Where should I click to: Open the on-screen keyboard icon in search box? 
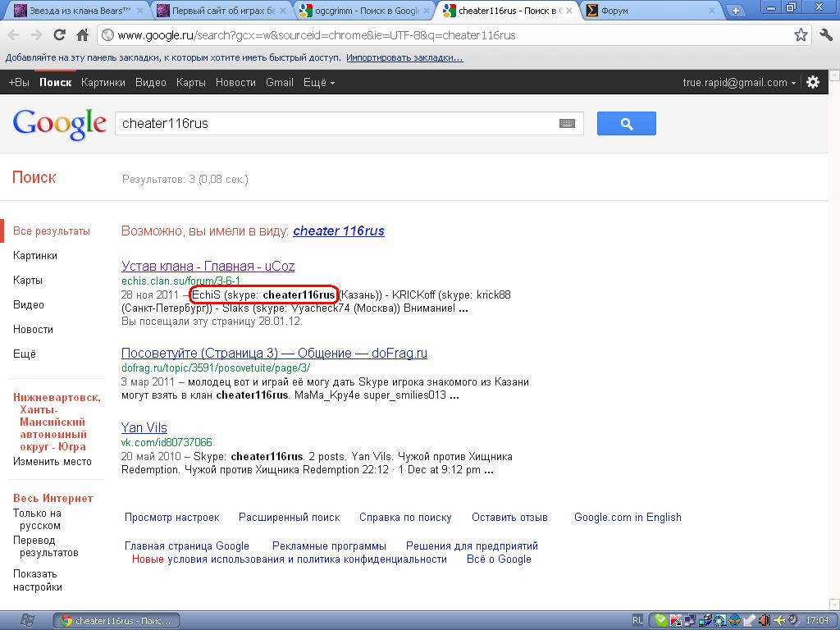pyautogui.click(x=568, y=124)
